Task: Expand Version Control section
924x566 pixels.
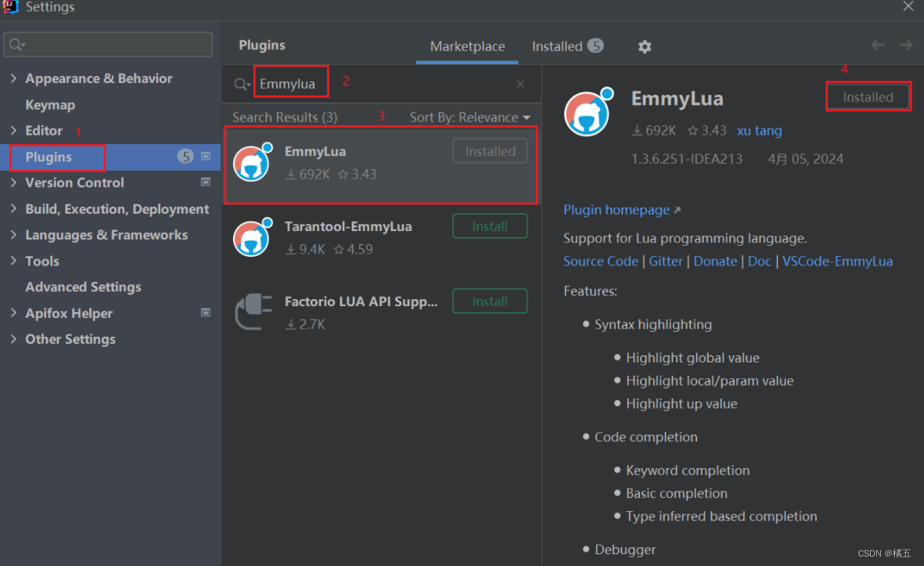Action: (13, 182)
